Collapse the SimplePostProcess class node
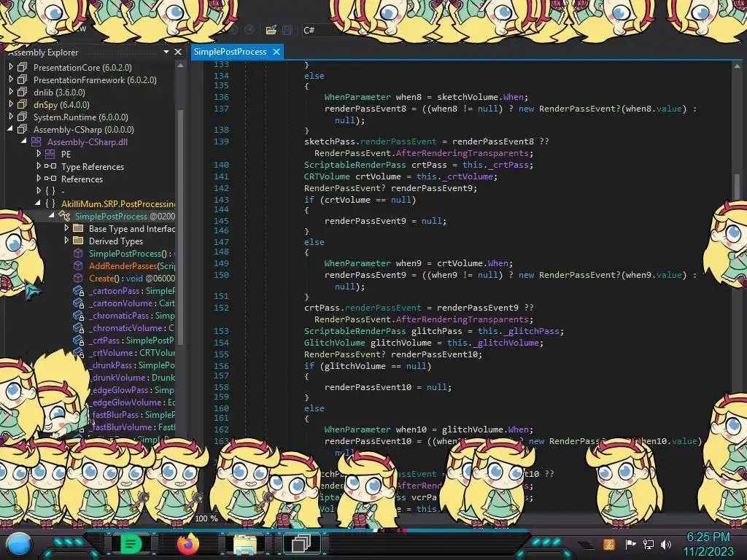The image size is (747, 560). click(x=52, y=215)
